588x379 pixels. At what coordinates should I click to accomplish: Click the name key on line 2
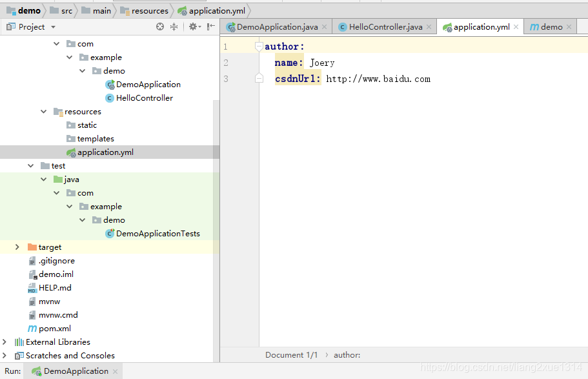coord(289,63)
